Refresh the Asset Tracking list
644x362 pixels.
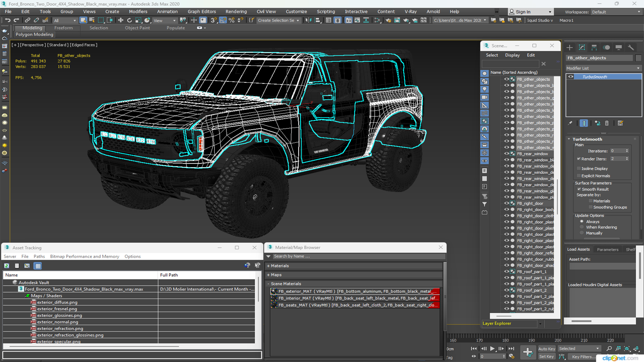tap(7, 266)
